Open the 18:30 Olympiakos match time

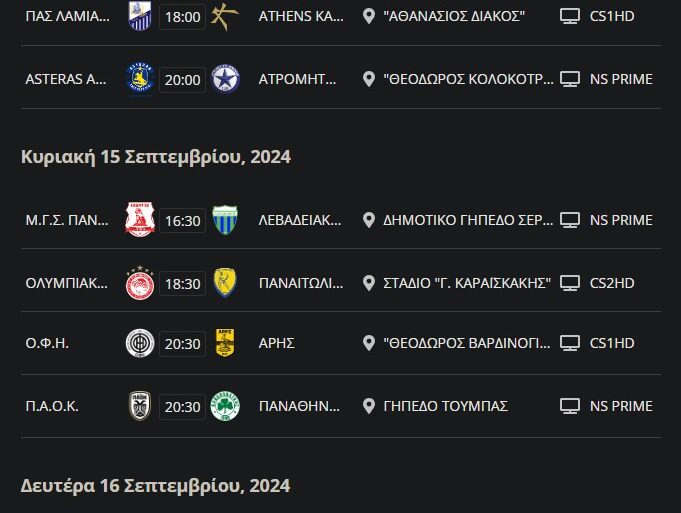[183, 283]
